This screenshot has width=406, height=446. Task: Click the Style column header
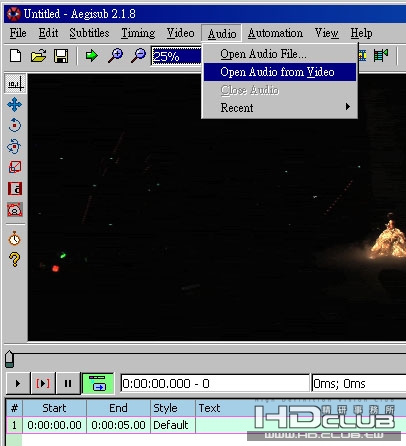[173, 408]
